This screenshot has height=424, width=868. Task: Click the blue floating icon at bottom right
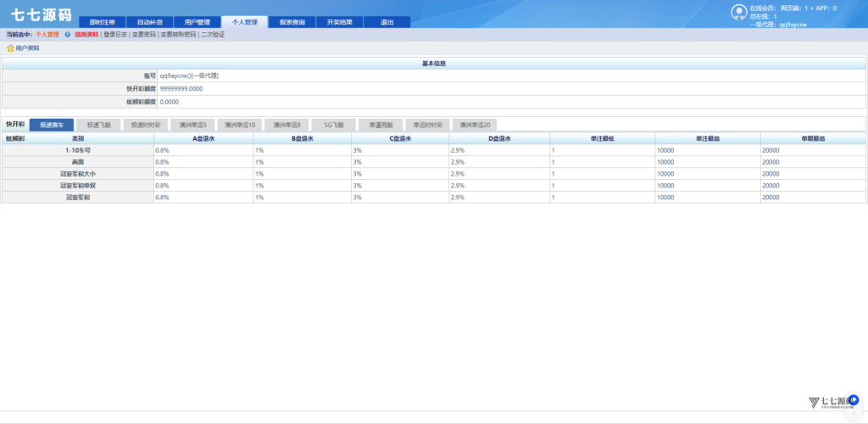pos(854,399)
